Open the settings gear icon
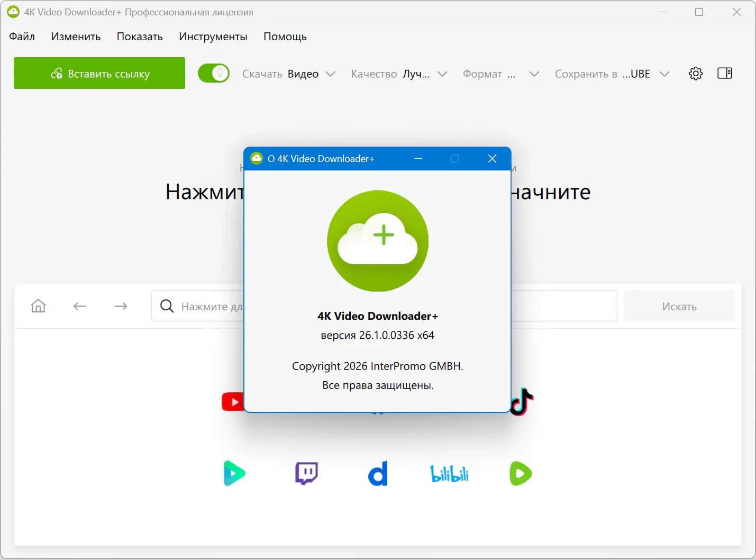Screen dimensions: 756x559 696,74
